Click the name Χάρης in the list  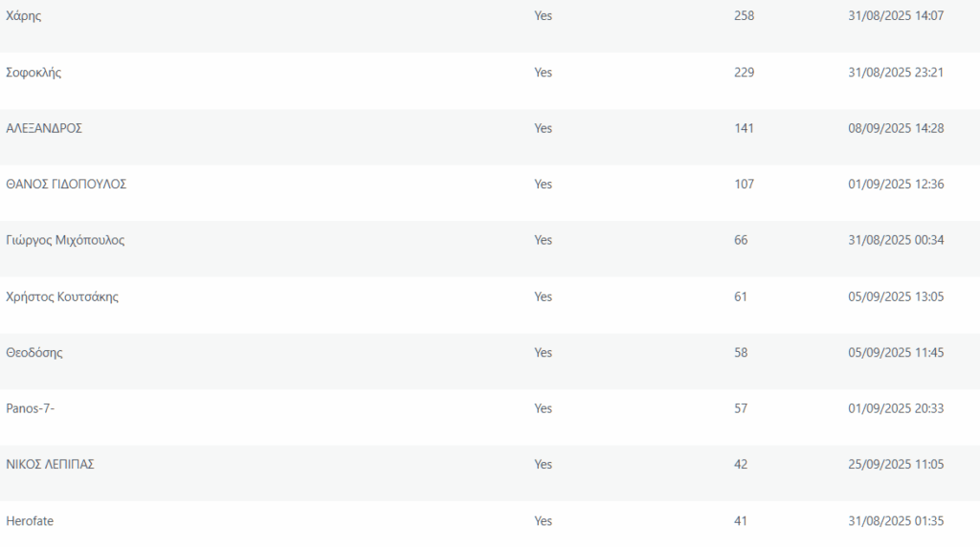[24, 16]
